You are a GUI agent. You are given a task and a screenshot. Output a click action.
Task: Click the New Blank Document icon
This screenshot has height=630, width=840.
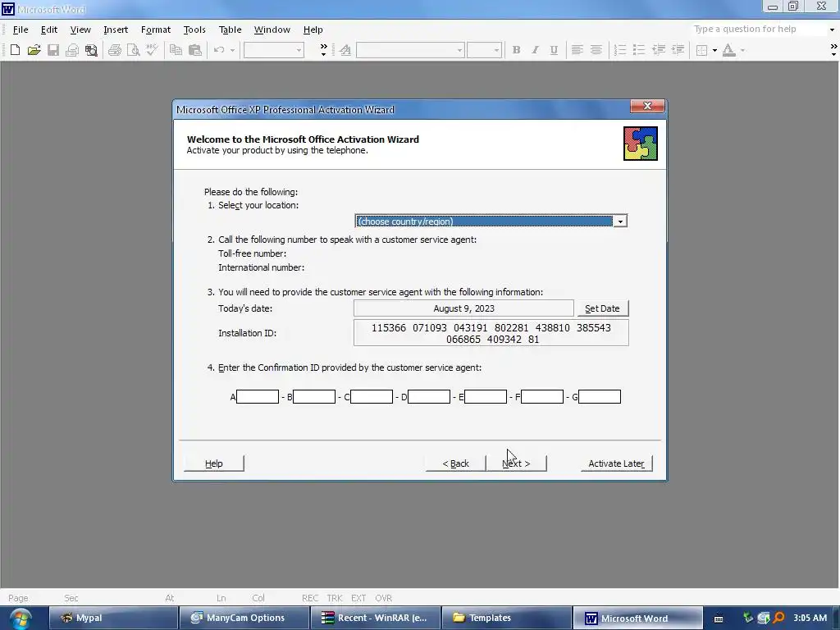coord(15,50)
